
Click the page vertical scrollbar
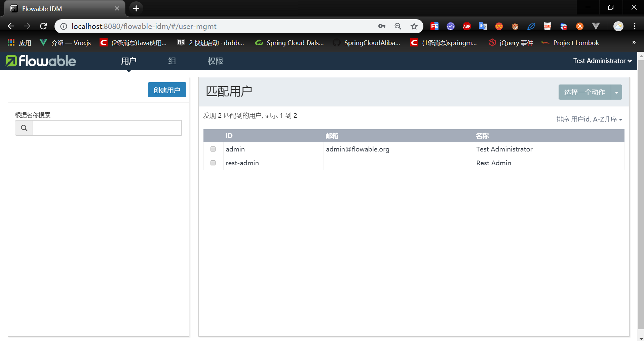click(x=641, y=195)
